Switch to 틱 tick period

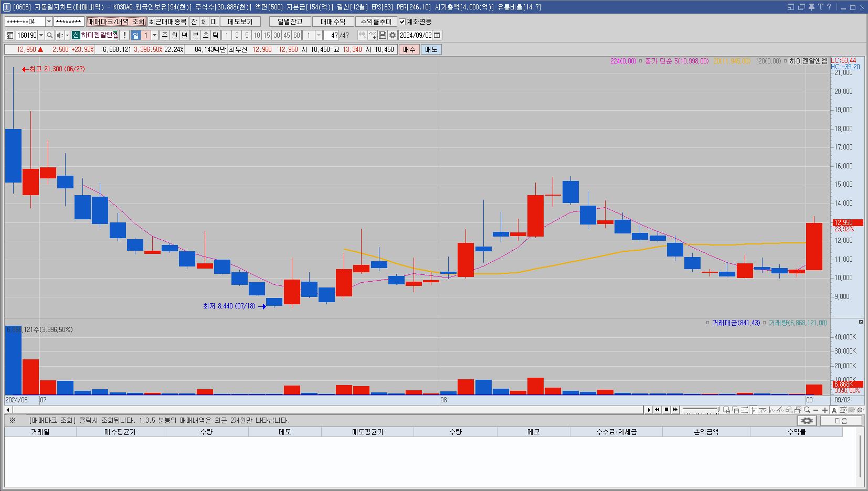(x=216, y=35)
